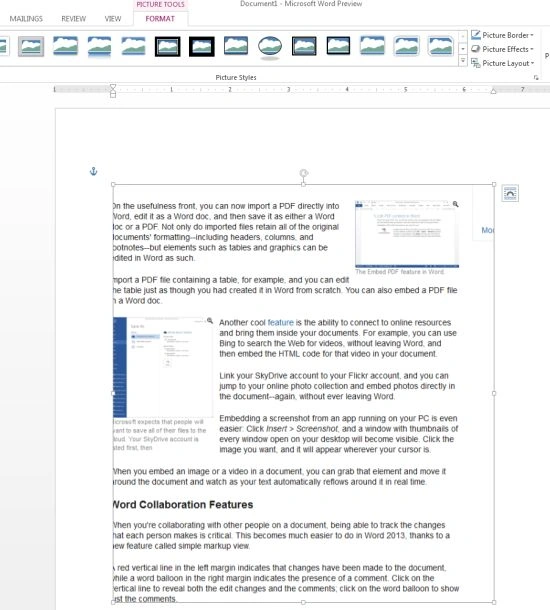Open the Layout Options button beside the picture

(x=510, y=193)
